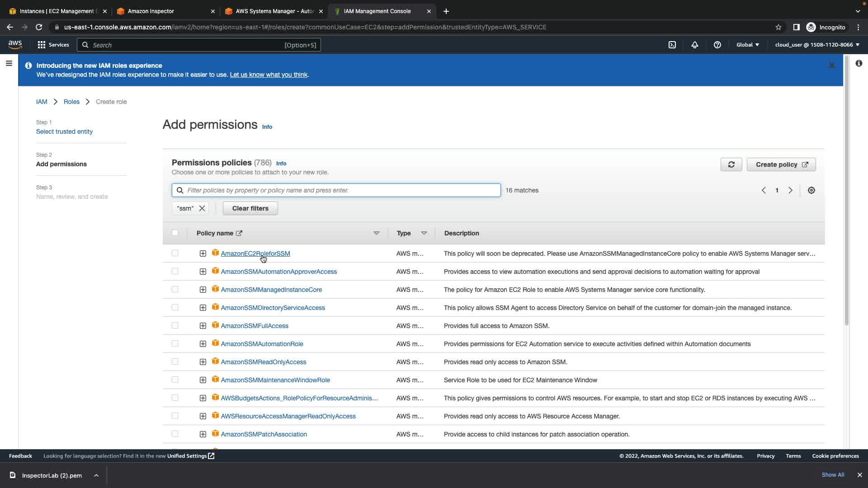Select the AmazonSSMFullAccess policy checkbox
The width and height of the screenshot is (868, 488).
(x=175, y=326)
